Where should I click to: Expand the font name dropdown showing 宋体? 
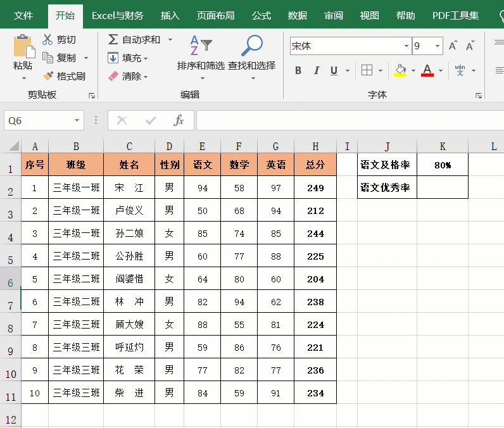pyautogui.click(x=406, y=46)
